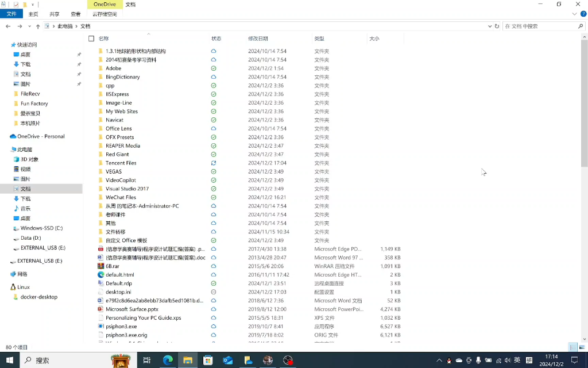
Task: Click the green sync checkmark beside Adobe folder
Action: coord(213,68)
